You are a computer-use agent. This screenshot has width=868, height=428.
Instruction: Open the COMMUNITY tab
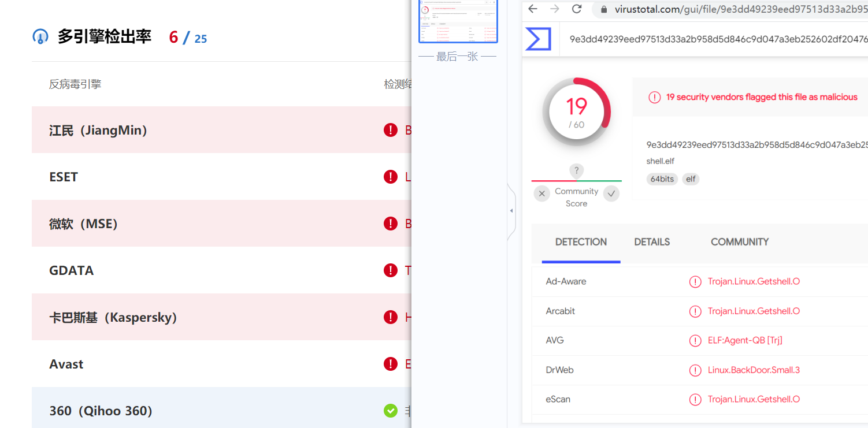click(740, 242)
